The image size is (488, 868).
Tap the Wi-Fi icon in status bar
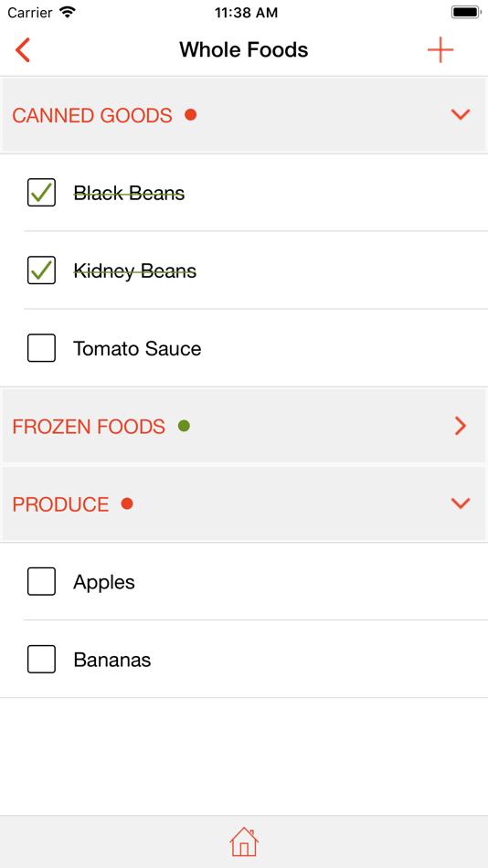tap(69, 12)
